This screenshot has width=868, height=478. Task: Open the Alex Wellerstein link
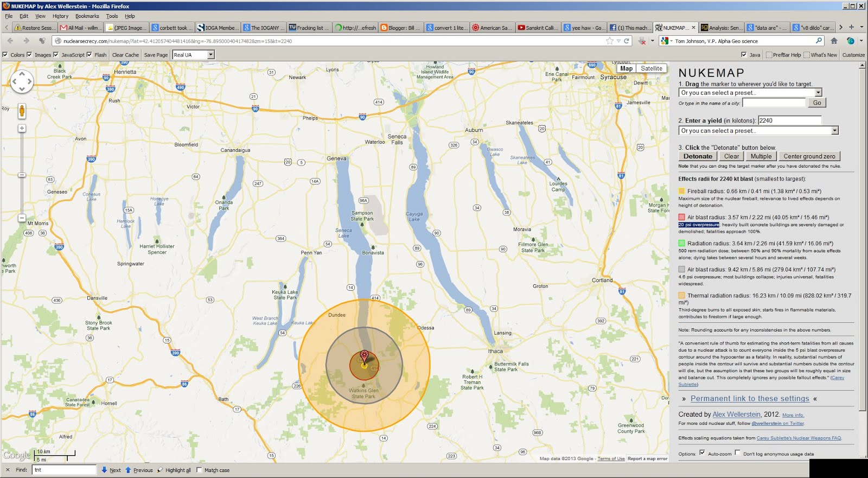pyautogui.click(x=736, y=415)
